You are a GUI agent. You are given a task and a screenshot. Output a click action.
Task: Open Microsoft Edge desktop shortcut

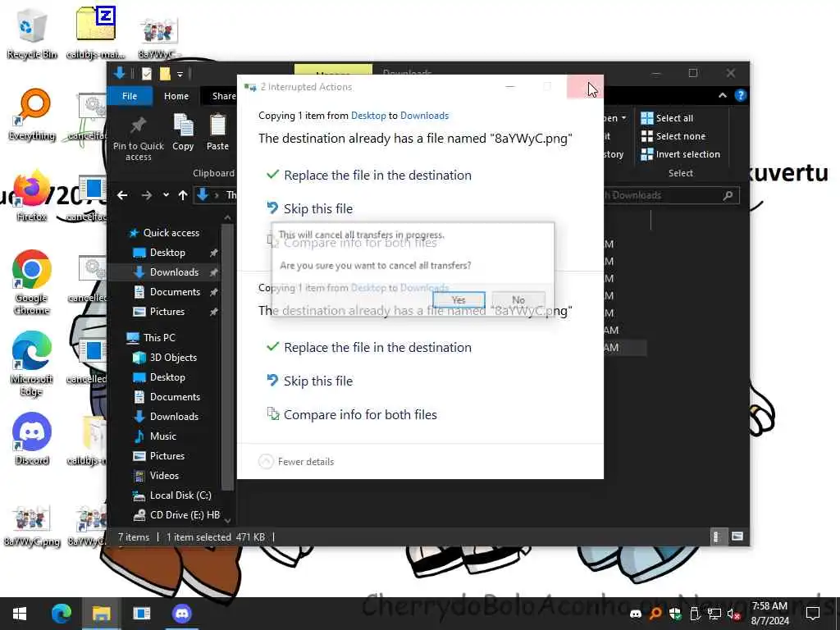click(x=32, y=364)
